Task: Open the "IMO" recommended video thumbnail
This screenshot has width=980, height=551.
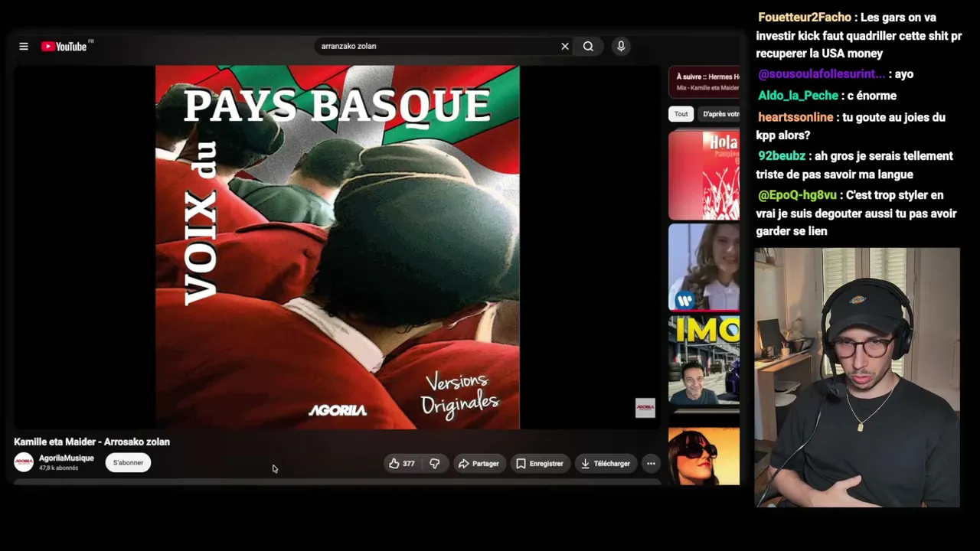Action: click(x=704, y=360)
